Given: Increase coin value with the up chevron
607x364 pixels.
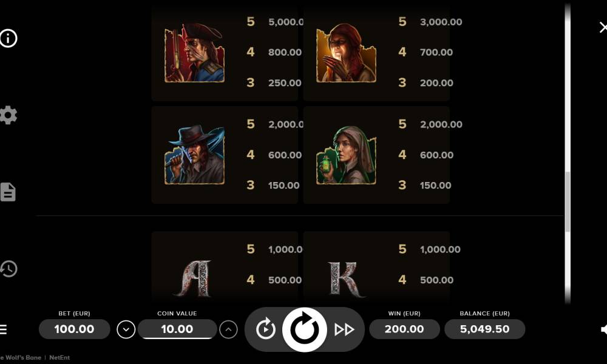Looking at the screenshot, I should (x=228, y=329).
